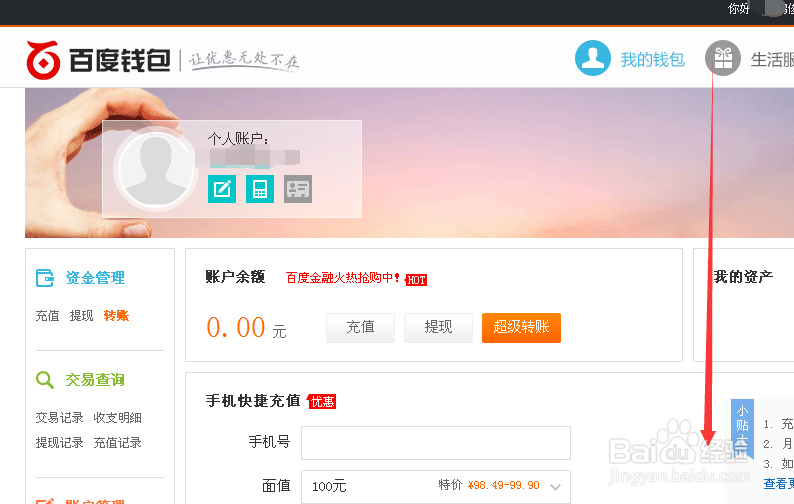The width and height of the screenshot is (794, 504).
Task: Open 交易查询 section heading
Action: coord(95,379)
